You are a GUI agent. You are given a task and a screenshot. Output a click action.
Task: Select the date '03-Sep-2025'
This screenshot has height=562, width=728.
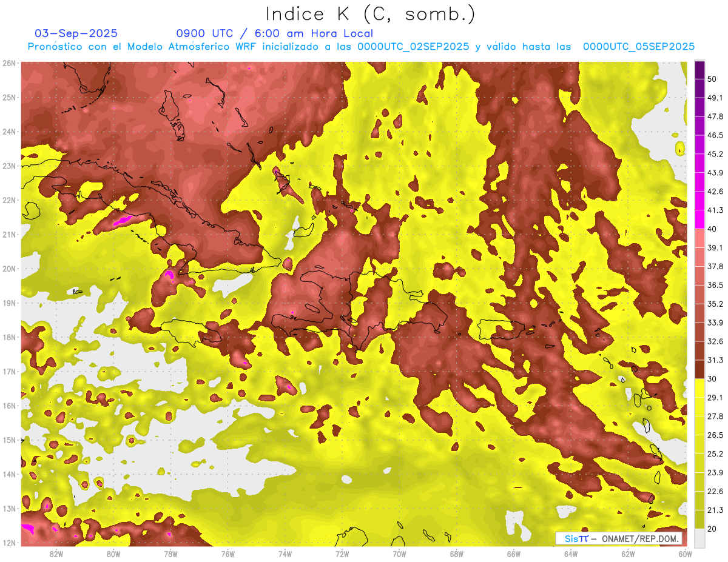click(76, 33)
